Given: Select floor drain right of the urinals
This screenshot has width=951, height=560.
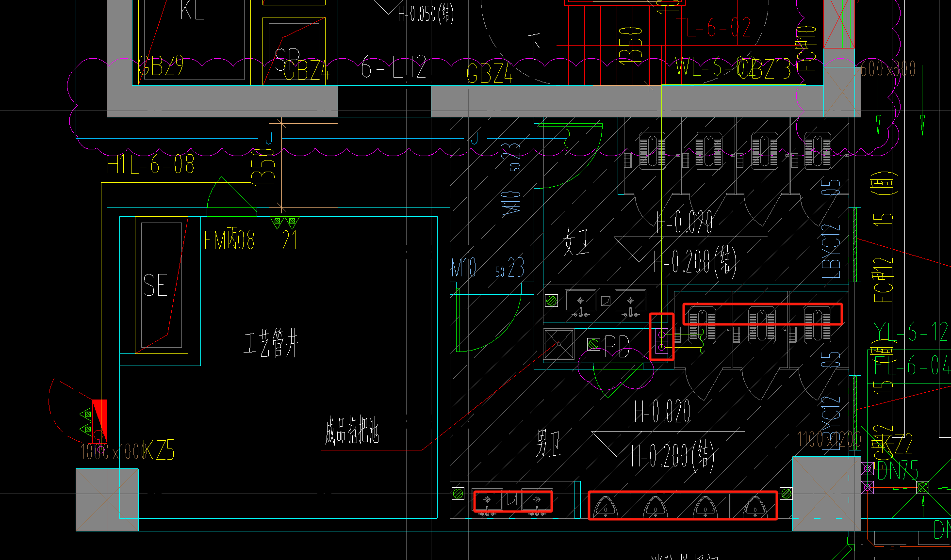Looking at the screenshot, I should pyautogui.click(x=786, y=494).
